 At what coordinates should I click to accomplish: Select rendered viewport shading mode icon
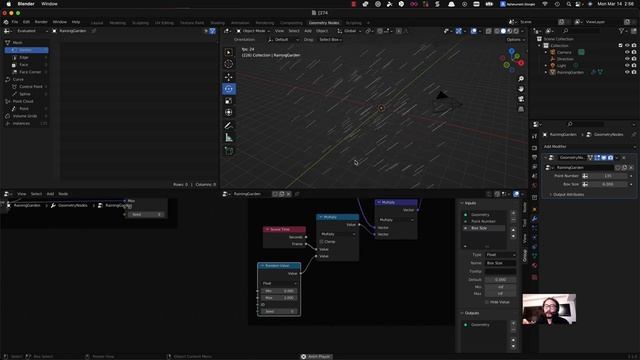click(516, 31)
